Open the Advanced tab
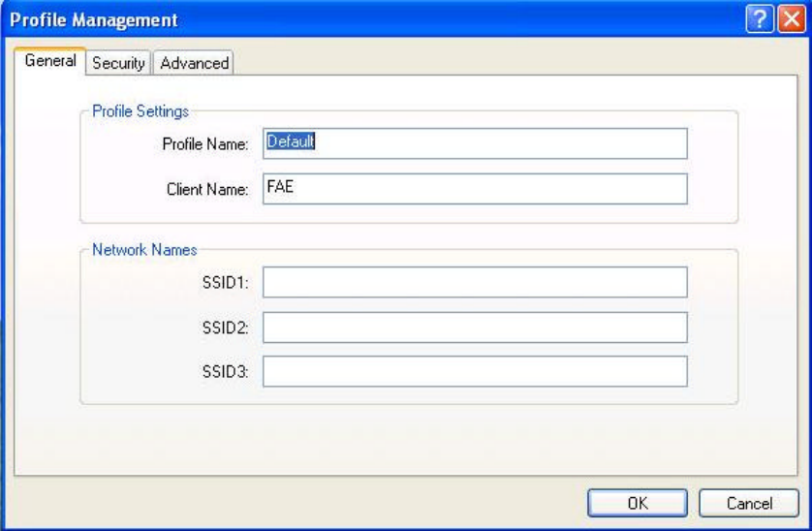Viewport: 812px width, 531px height. click(194, 63)
